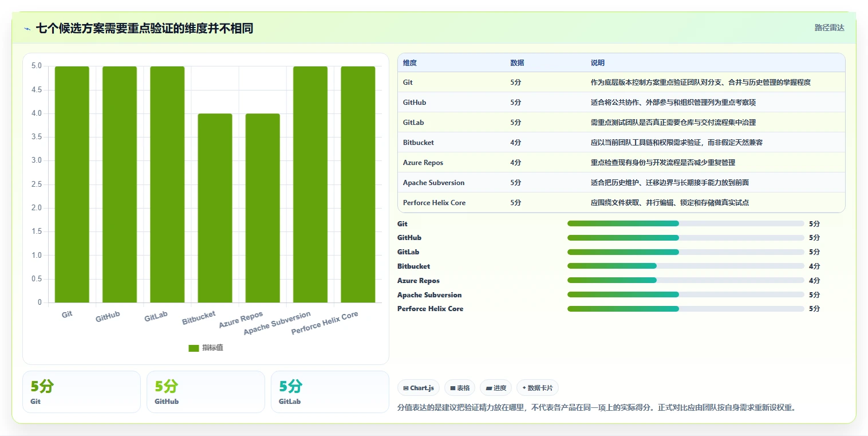Image resolution: width=868 pixels, height=436 pixels.
Task: Click the Perforce Helix Core chart bar
Action: pos(358,184)
